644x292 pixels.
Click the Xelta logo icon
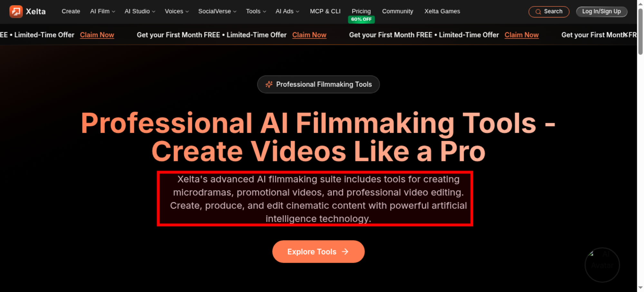click(16, 12)
